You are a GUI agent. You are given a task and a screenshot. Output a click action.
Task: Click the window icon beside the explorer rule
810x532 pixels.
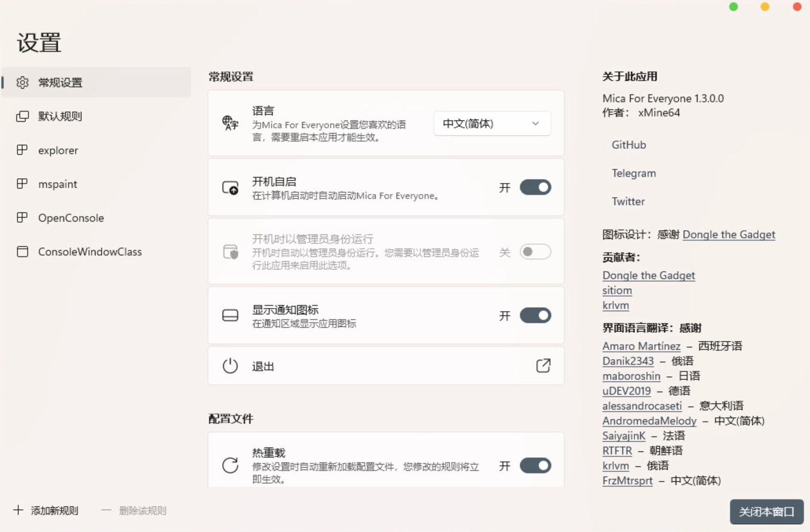[x=23, y=150]
